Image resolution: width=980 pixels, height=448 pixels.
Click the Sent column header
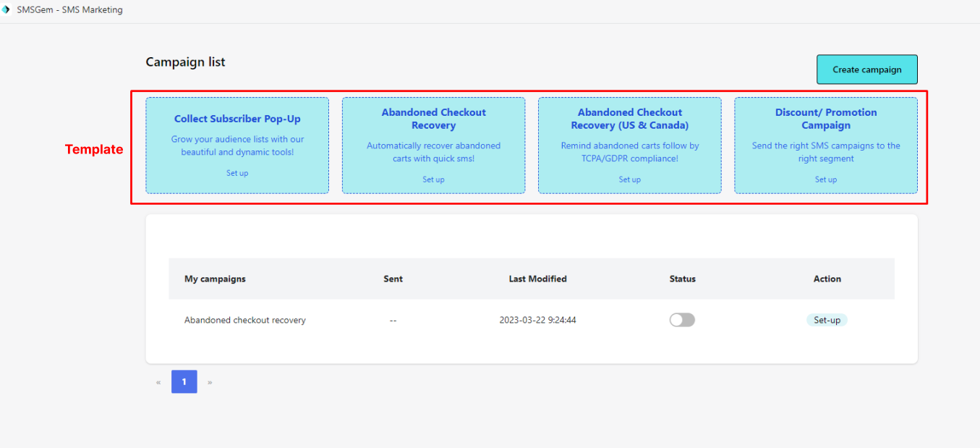pos(393,279)
